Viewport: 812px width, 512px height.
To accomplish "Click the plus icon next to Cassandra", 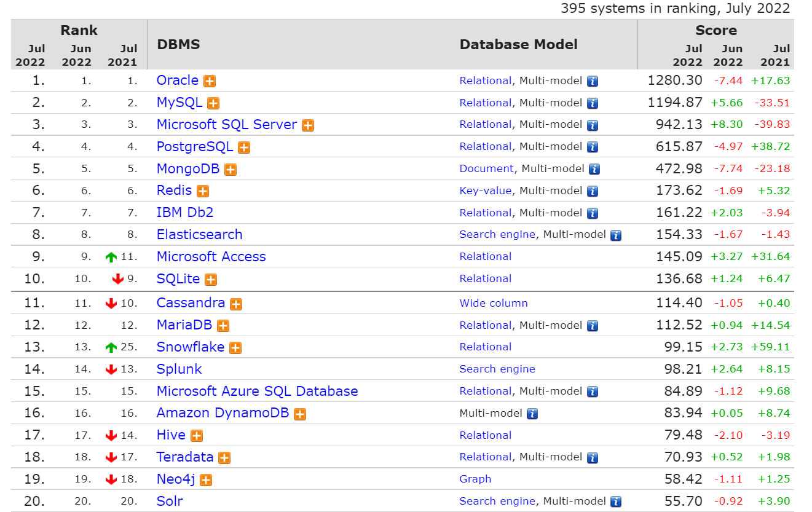I will (x=236, y=304).
